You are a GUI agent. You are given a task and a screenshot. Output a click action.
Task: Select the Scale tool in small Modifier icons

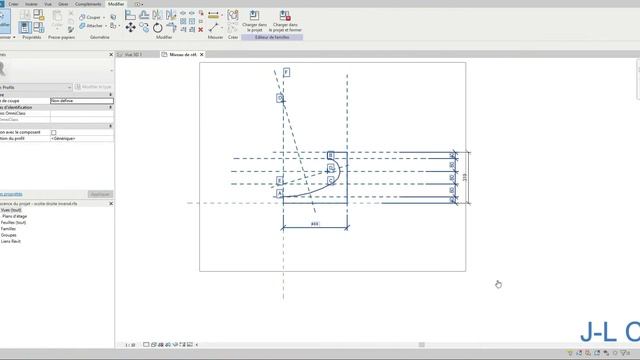point(192,21)
